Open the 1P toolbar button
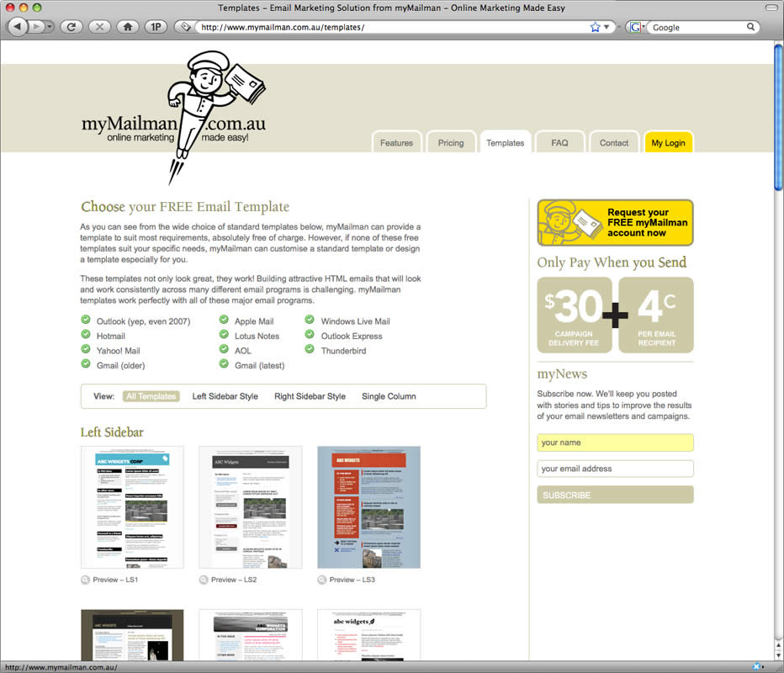 click(x=156, y=27)
